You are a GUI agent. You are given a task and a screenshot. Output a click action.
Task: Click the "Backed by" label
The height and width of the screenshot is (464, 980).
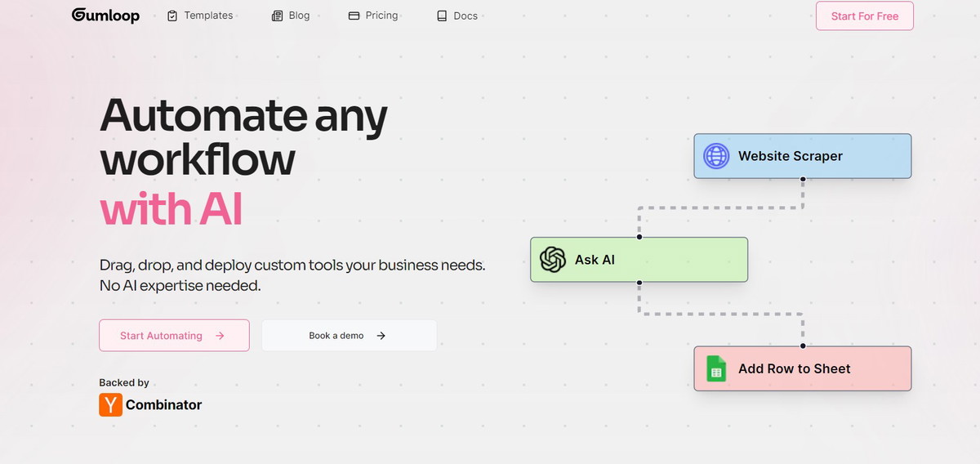[x=124, y=382]
